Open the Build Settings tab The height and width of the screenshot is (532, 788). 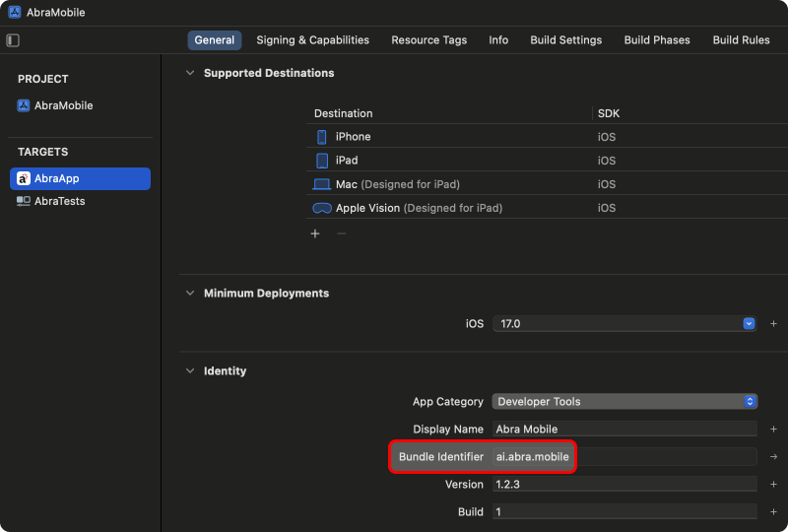tap(565, 40)
